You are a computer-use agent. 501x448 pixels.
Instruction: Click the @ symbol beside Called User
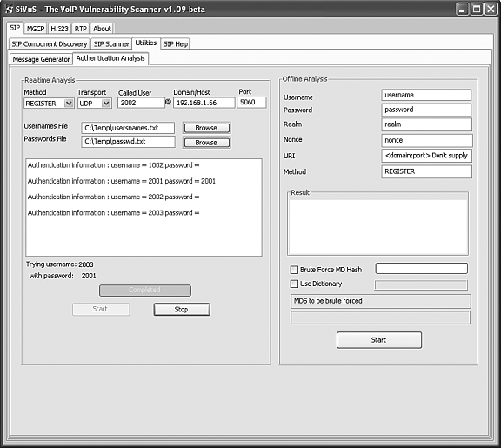click(168, 102)
